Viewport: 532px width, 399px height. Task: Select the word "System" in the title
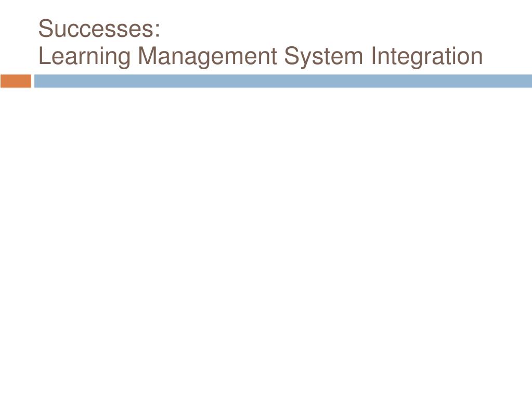click(x=323, y=56)
